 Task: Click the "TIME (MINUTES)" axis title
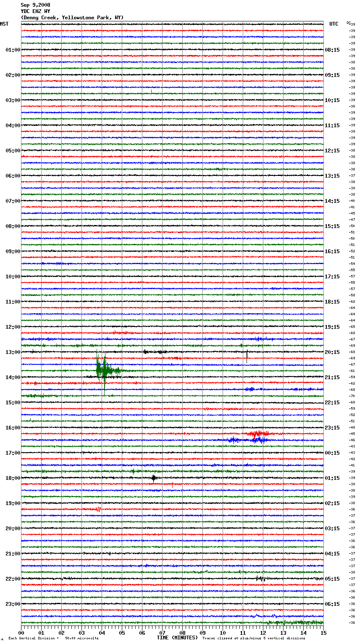point(177,637)
